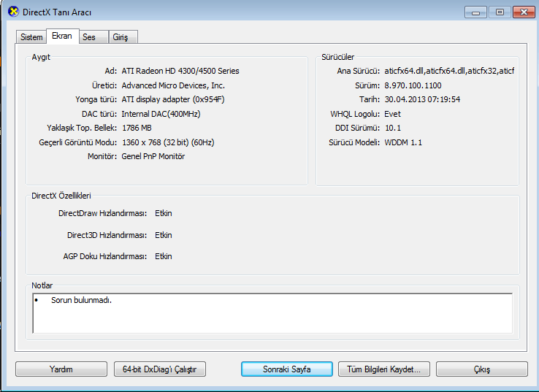Click '1360 x 768 (32 bit) (60Hz)' value

(x=168, y=142)
